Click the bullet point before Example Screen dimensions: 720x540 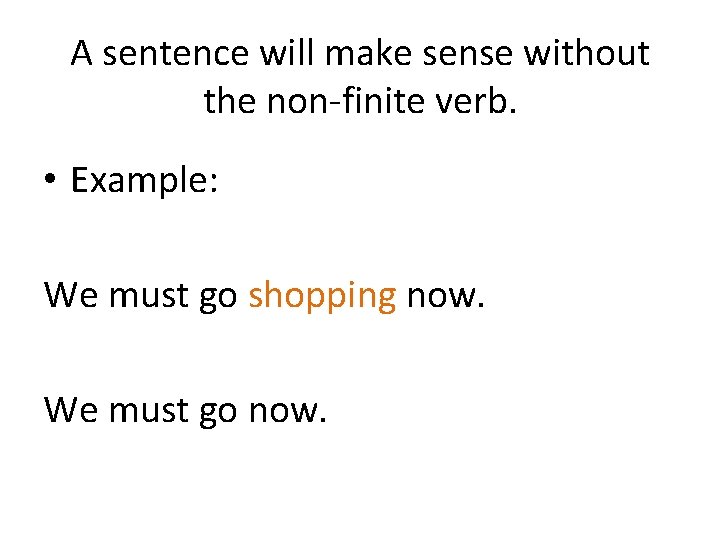pyautogui.click(x=50, y=179)
